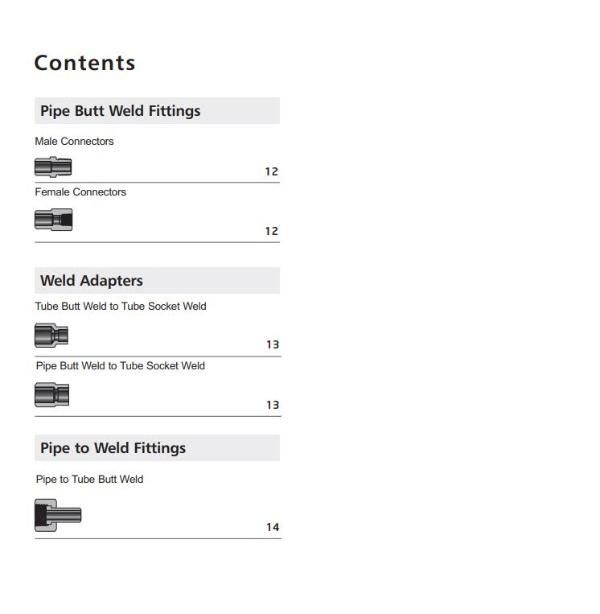Select the Pipe Butt Weld Fittings section header
600x614 pixels.
[157, 111]
